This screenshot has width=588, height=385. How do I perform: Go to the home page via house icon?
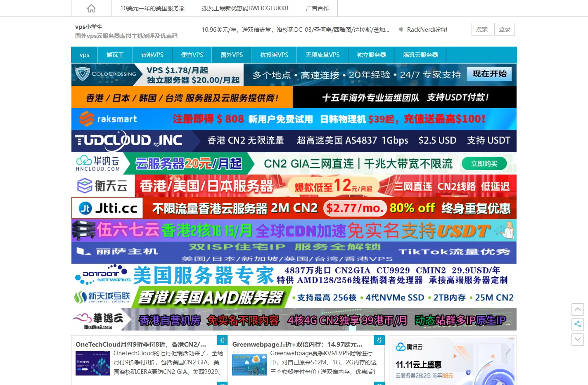point(91,8)
